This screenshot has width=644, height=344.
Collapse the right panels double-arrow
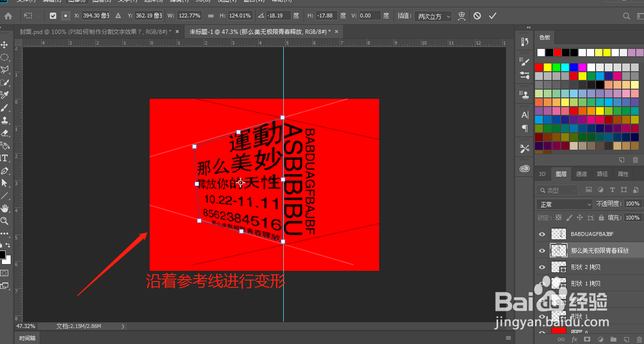pos(528,27)
